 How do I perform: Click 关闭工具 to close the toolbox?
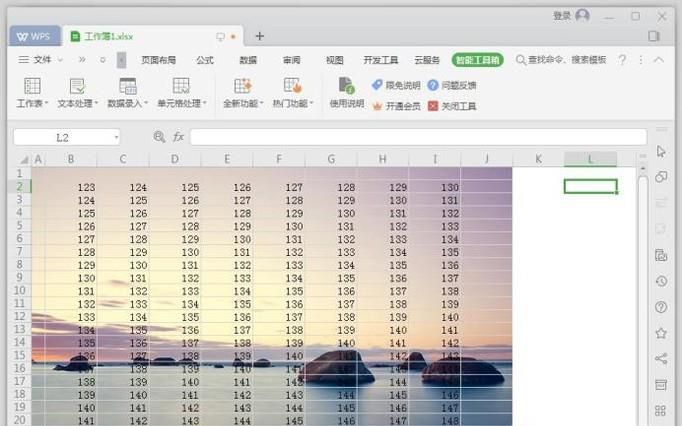coord(452,106)
